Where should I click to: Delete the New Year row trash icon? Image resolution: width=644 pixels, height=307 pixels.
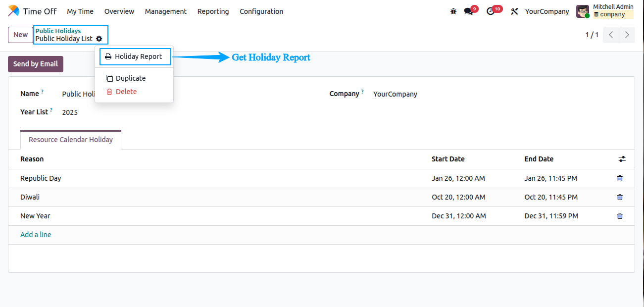pos(620,215)
